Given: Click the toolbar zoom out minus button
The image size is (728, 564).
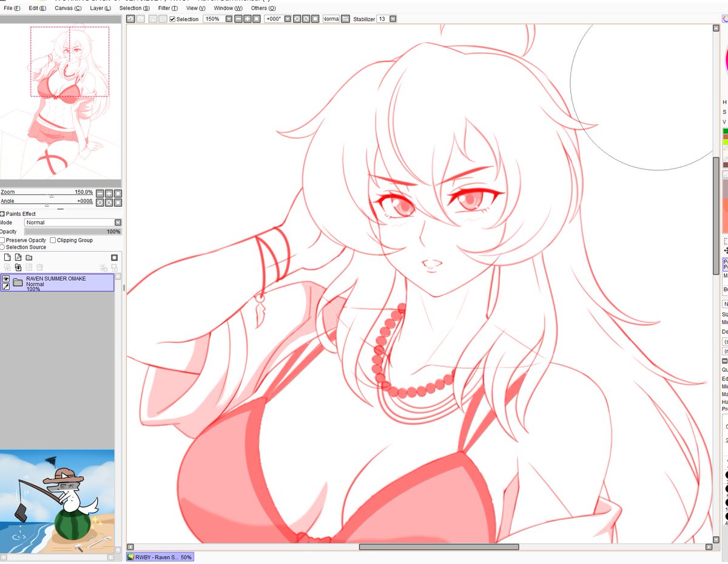Looking at the screenshot, I should 238,19.
